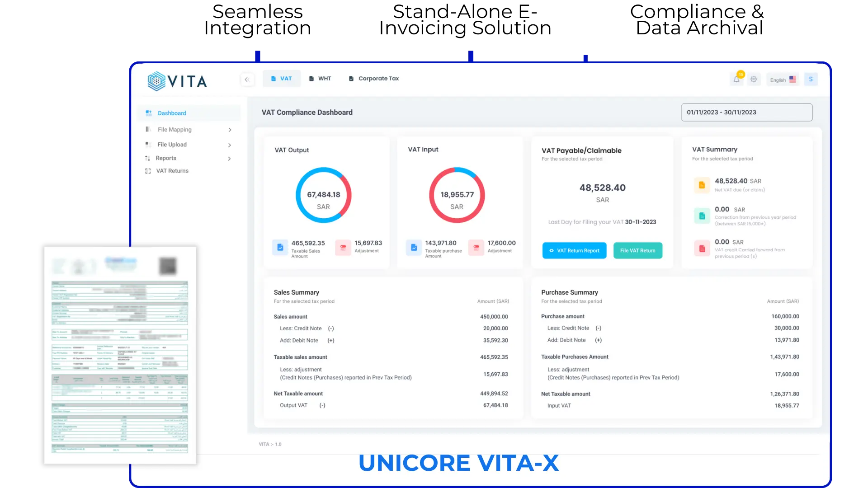868x488 pixels.
Task: Select the date range input field
Action: [746, 112]
